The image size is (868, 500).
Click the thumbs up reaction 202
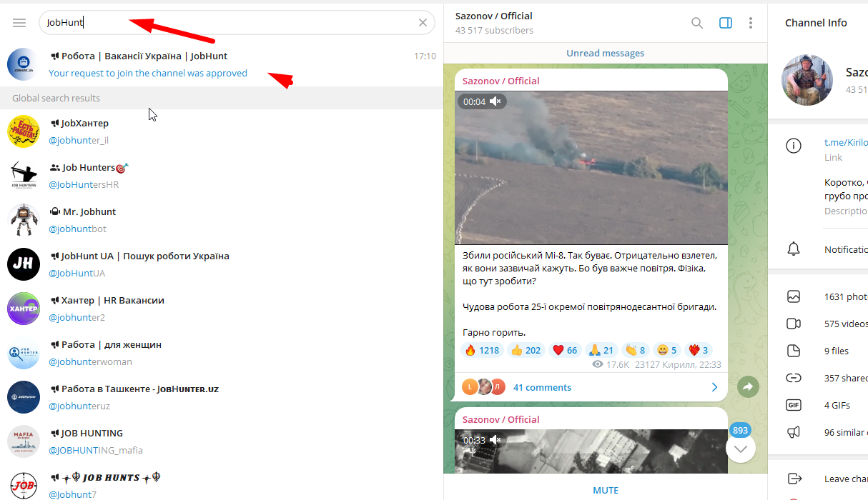[526, 350]
